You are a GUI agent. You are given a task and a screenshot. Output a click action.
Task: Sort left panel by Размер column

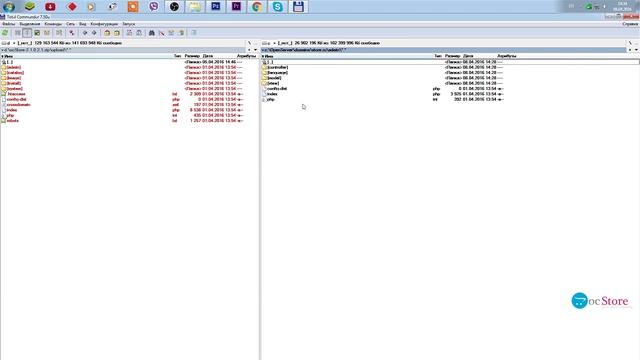(x=192, y=56)
